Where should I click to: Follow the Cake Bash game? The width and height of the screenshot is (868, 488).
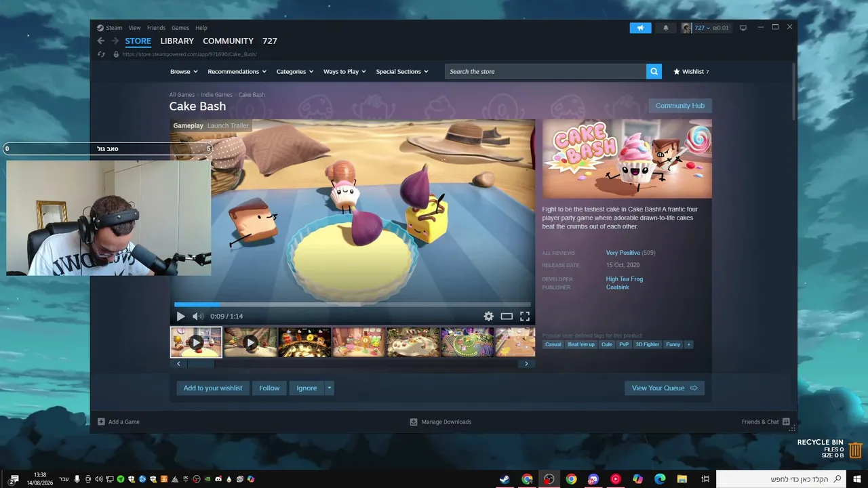(x=269, y=388)
